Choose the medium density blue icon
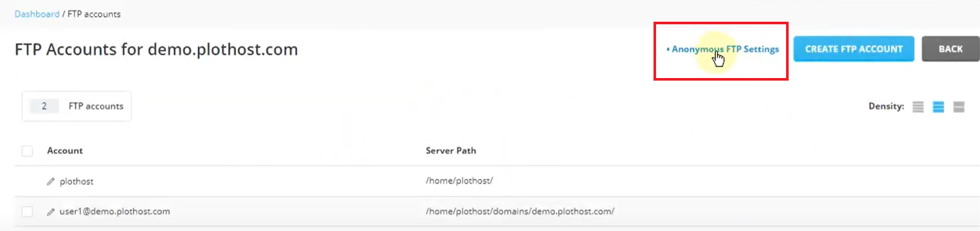Screen dimensions: 980x231 tap(938, 107)
